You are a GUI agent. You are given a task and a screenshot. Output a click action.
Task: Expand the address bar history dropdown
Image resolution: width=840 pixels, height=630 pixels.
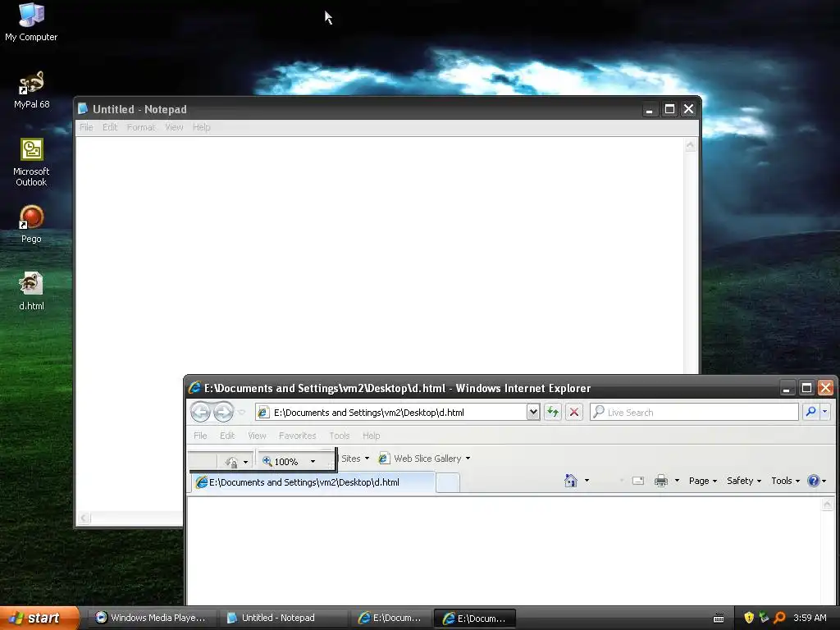(x=533, y=412)
